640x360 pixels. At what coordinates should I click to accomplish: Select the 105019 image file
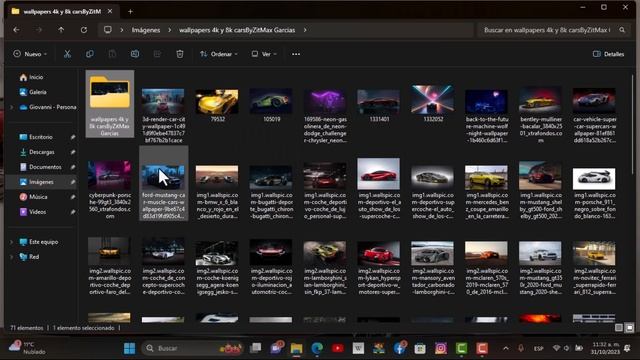(271, 105)
